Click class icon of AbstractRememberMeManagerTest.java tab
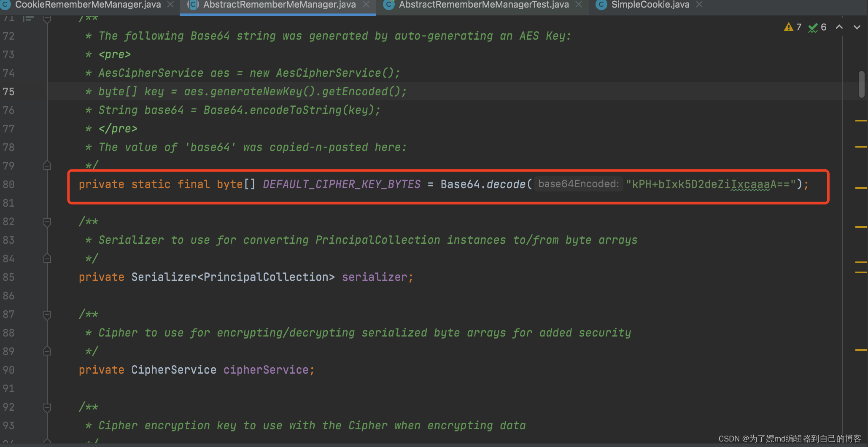Image resolution: width=868 pixels, height=447 pixels. pyautogui.click(x=388, y=5)
